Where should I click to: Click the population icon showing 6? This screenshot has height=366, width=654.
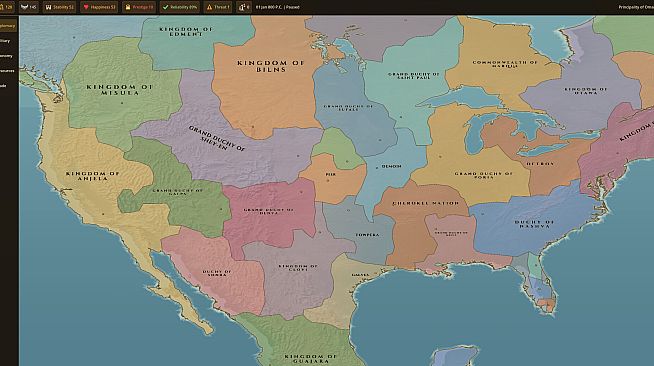[x=244, y=7]
